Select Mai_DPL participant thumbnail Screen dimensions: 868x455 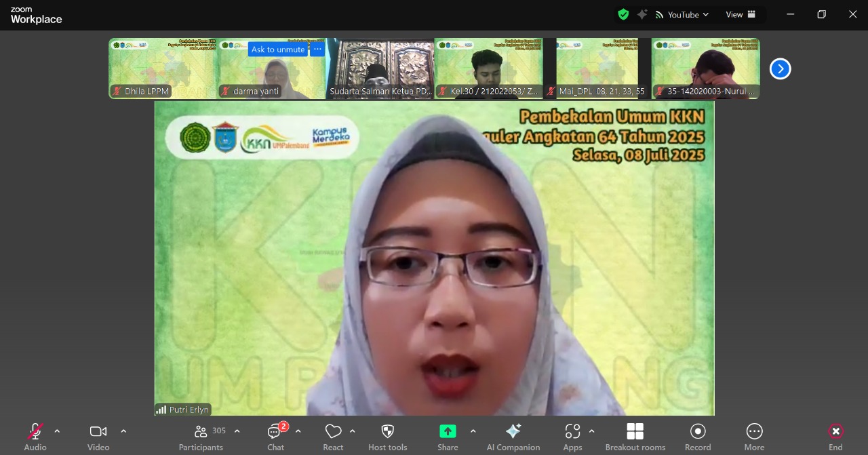coord(597,68)
